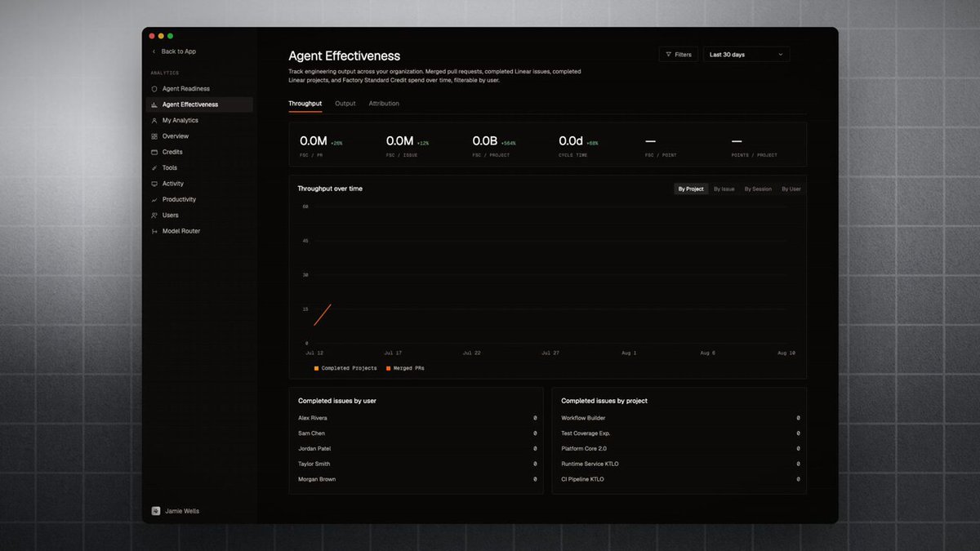The image size is (980, 551).
Task: Select the Taylor Smith row
Action: pyautogui.click(x=416, y=464)
